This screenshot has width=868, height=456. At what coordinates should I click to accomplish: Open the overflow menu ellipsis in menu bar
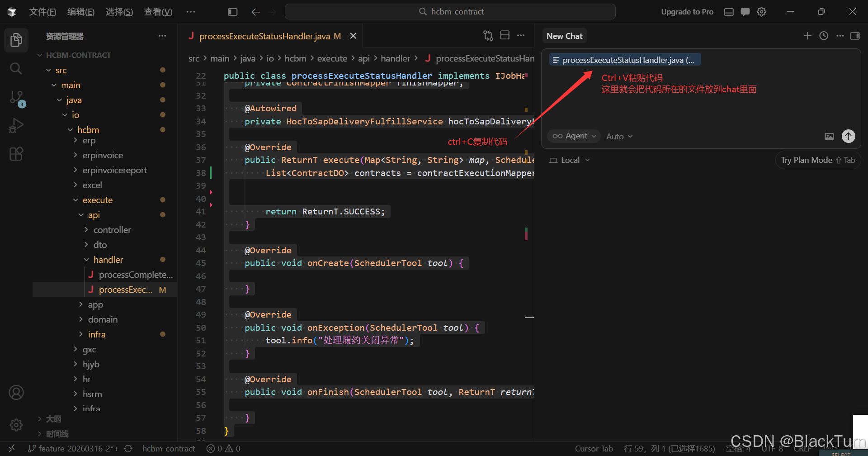coord(191,12)
